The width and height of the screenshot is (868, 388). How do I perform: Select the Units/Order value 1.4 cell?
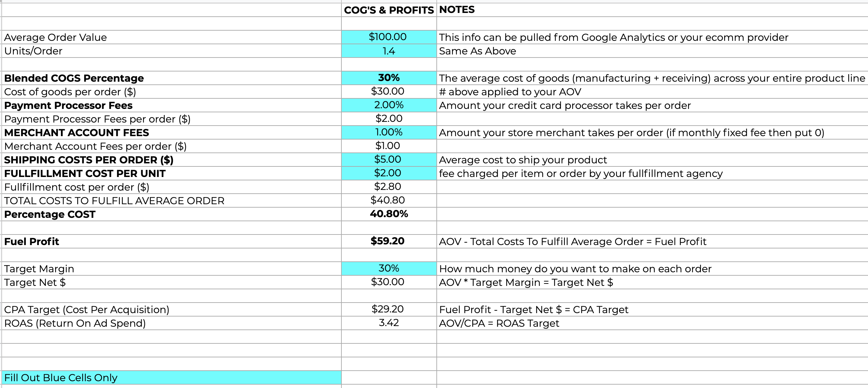(388, 51)
